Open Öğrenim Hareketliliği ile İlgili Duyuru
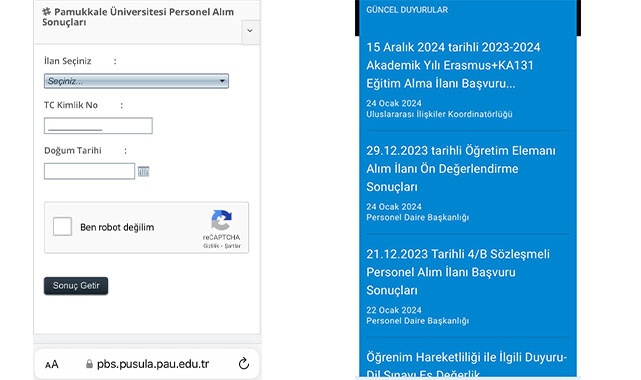Image resolution: width=641 pixels, height=380 pixels. pyautogui.click(x=466, y=365)
